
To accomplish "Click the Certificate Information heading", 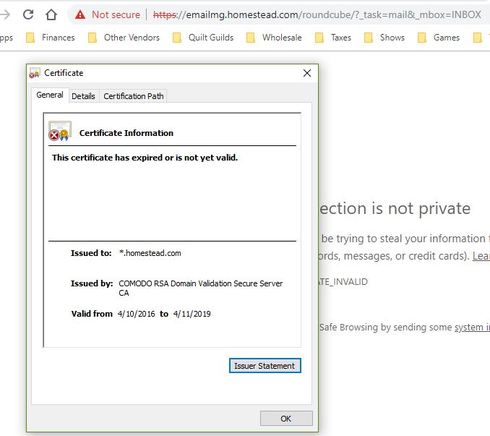I will 126,133.
